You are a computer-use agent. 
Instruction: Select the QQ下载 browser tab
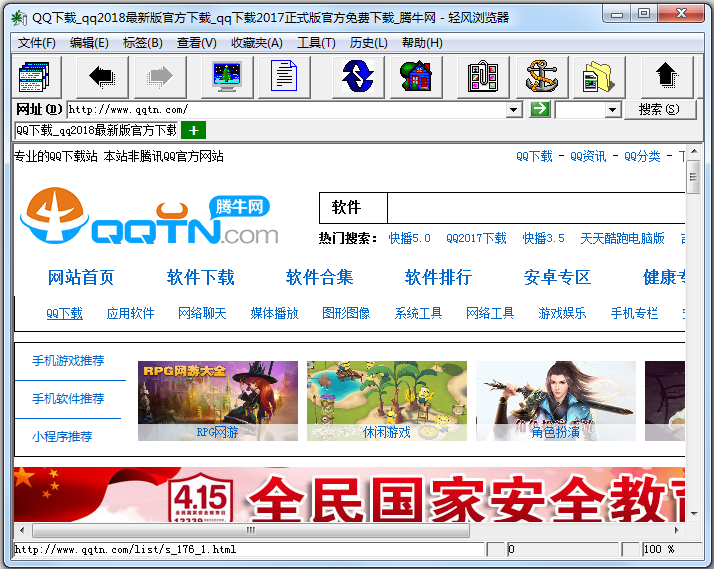[96, 131]
